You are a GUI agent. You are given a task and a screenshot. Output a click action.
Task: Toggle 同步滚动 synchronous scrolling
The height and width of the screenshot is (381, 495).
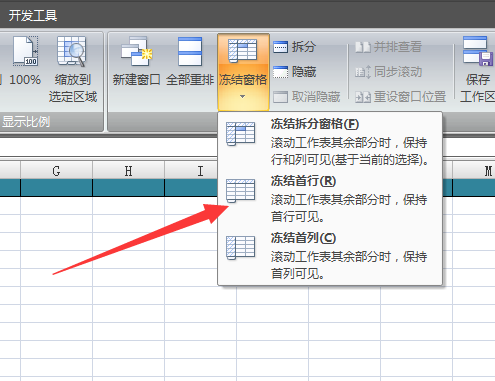(389, 72)
